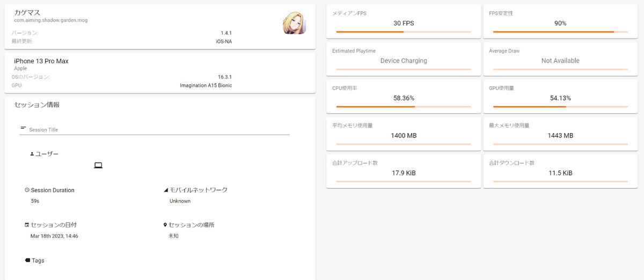644x280 pixels.
Task: Click the GPU使用量 progress bar
Action: [560, 107]
